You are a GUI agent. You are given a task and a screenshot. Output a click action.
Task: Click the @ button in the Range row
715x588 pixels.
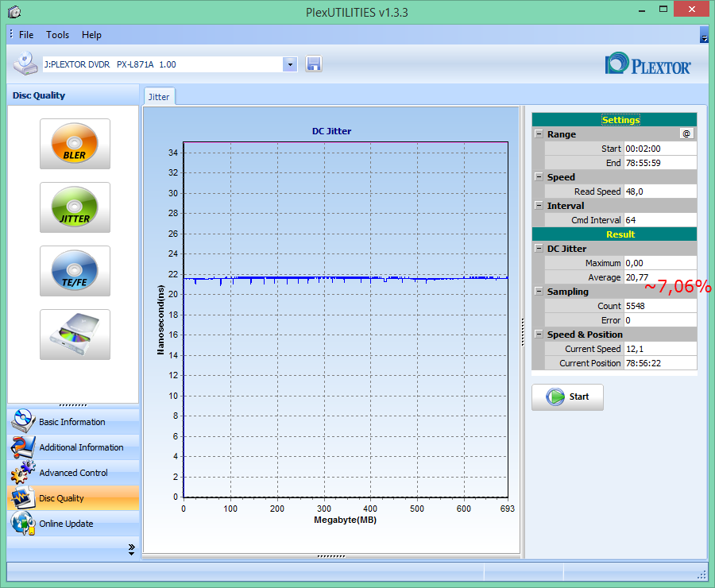point(686,133)
